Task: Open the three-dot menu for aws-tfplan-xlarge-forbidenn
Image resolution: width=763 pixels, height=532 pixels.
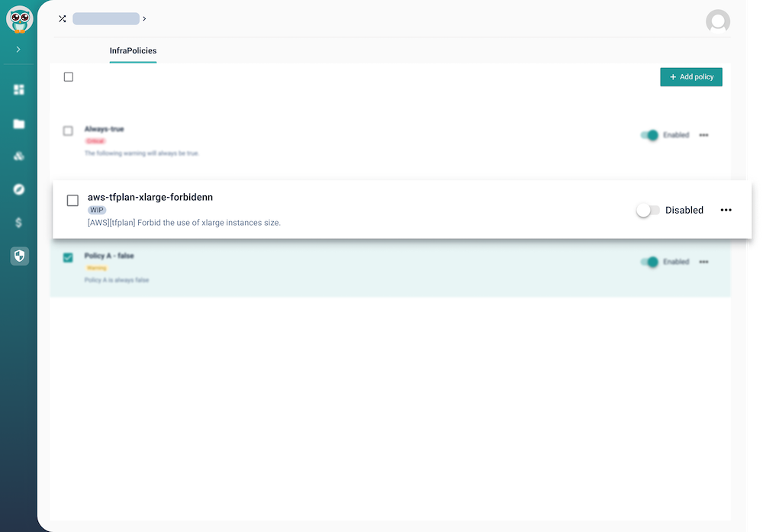Action: 726,210
